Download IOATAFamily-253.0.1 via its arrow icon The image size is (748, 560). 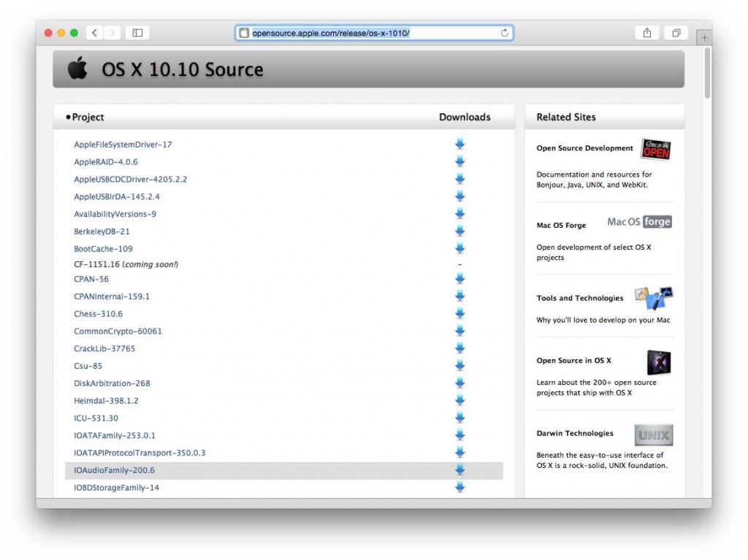(460, 435)
